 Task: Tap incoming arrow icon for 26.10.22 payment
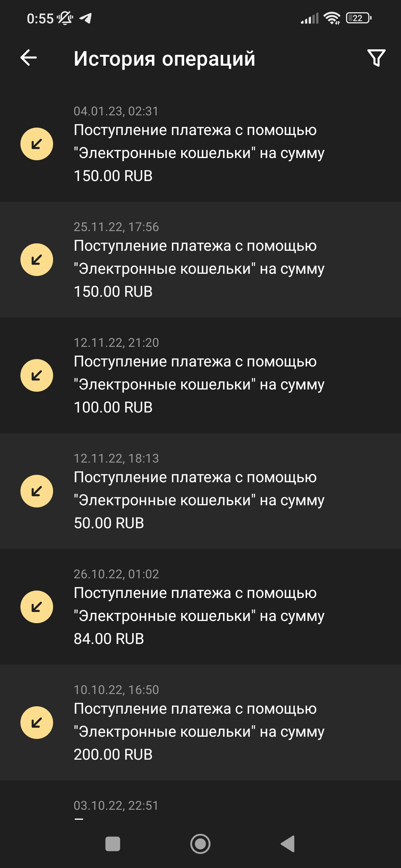point(37,607)
